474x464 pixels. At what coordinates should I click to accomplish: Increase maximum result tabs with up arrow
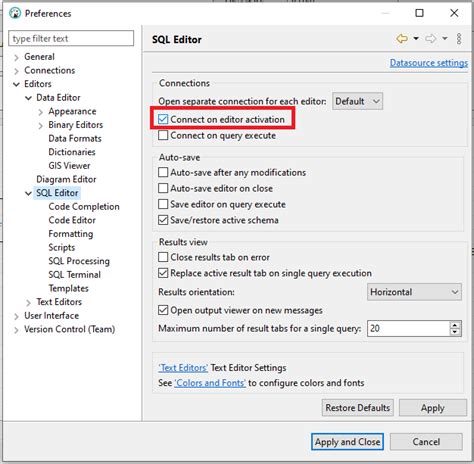(x=455, y=325)
